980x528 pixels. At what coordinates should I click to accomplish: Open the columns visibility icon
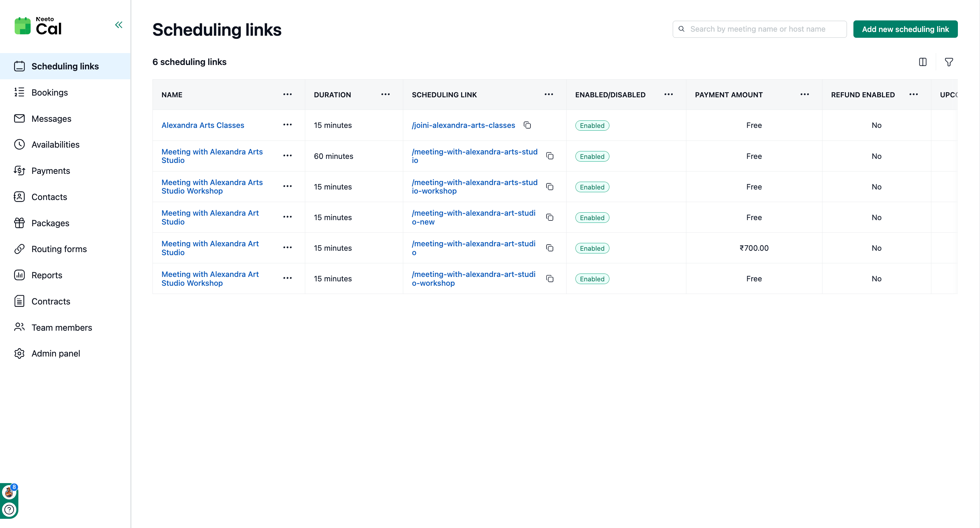922,62
